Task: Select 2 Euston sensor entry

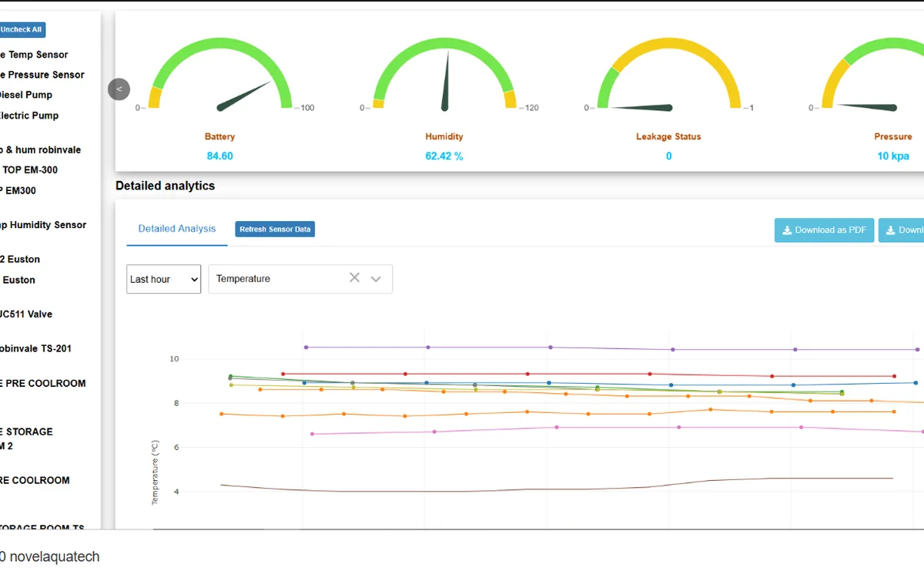Action: click(x=21, y=259)
